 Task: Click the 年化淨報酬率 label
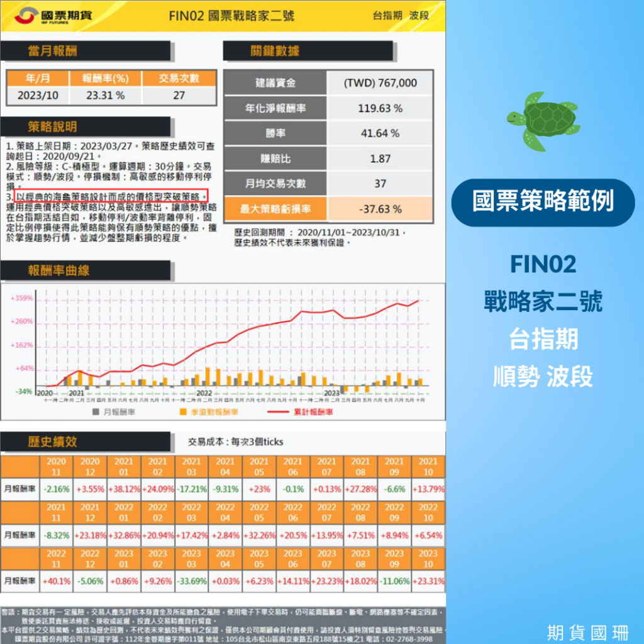pos(275,108)
